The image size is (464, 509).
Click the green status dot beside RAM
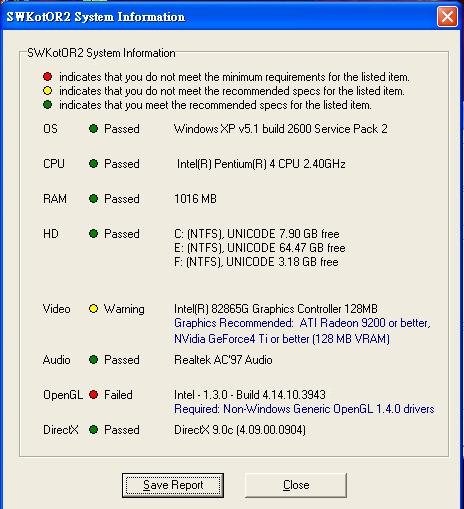point(94,199)
